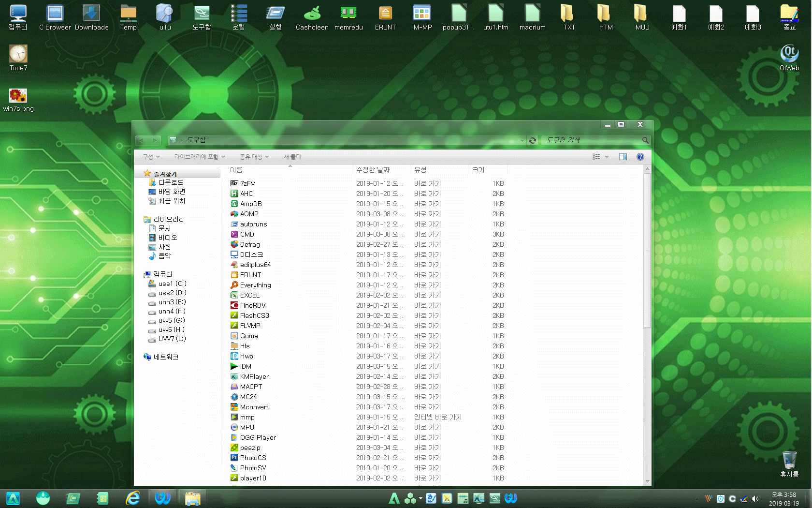Click the 새 폴더 button
The height and width of the screenshot is (508, 812).
coord(292,157)
